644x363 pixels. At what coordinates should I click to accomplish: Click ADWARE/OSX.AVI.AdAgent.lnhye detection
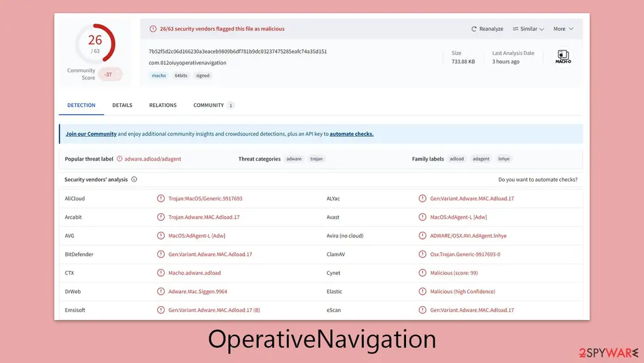click(x=468, y=236)
